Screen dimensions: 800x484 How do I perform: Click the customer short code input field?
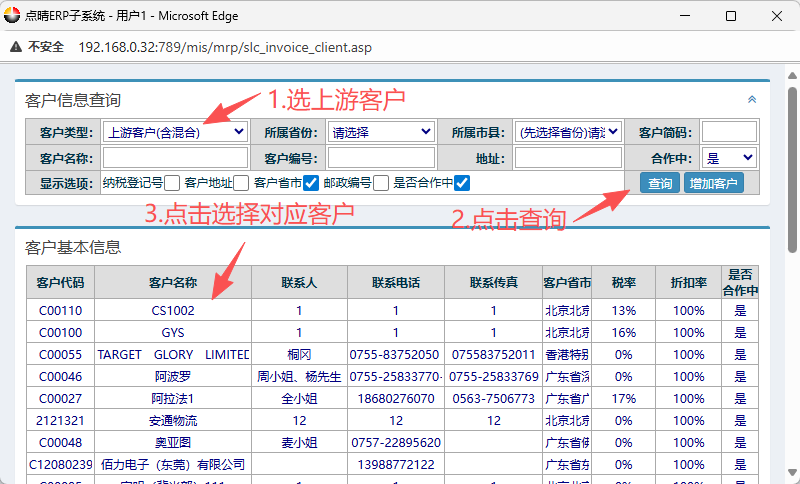729,132
